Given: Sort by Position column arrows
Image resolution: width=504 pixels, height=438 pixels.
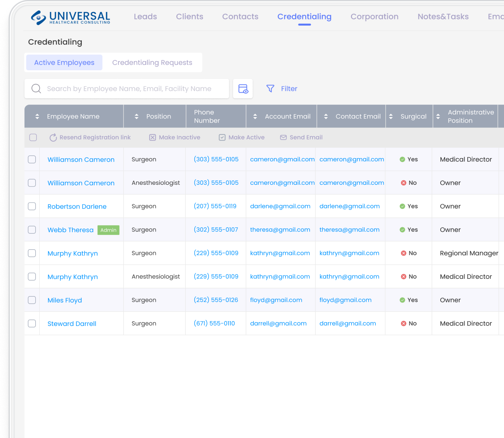Looking at the screenshot, I should point(136,116).
